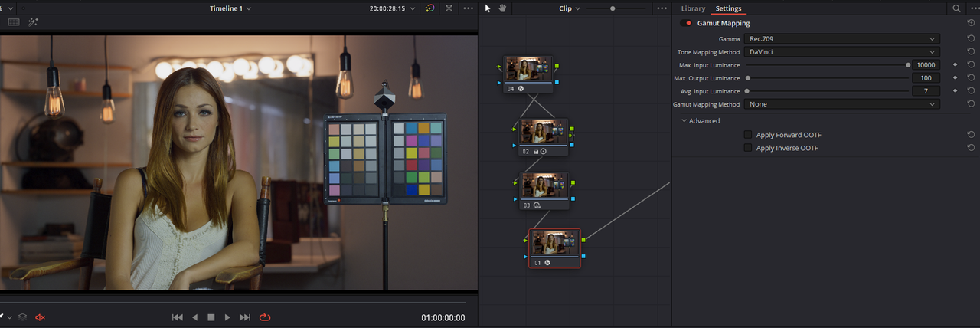Click the Avg. Input Luminance field showing 7
Screen dimensions: 980x328
[x=926, y=91]
